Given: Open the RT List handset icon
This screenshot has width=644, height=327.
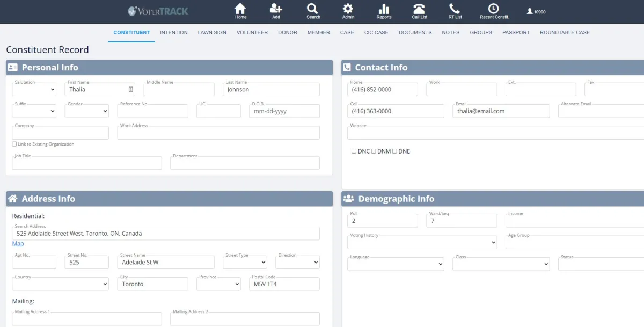Looking at the screenshot, I should (455, 11).
